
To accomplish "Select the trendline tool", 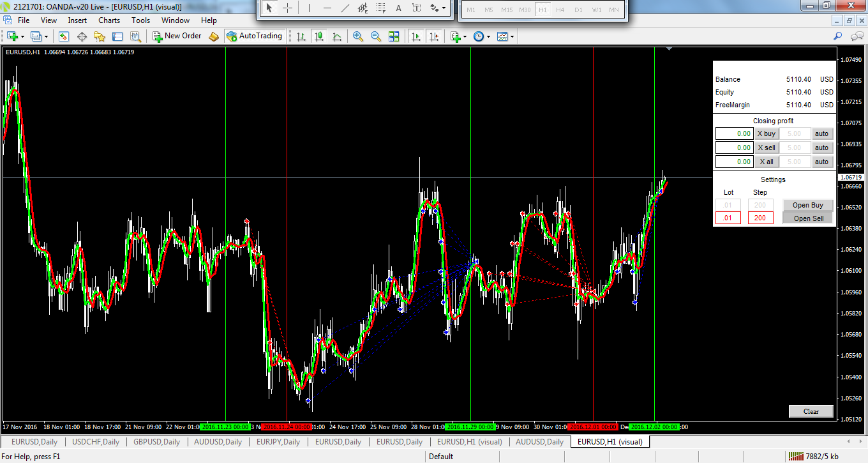I will tap(345, 8).
